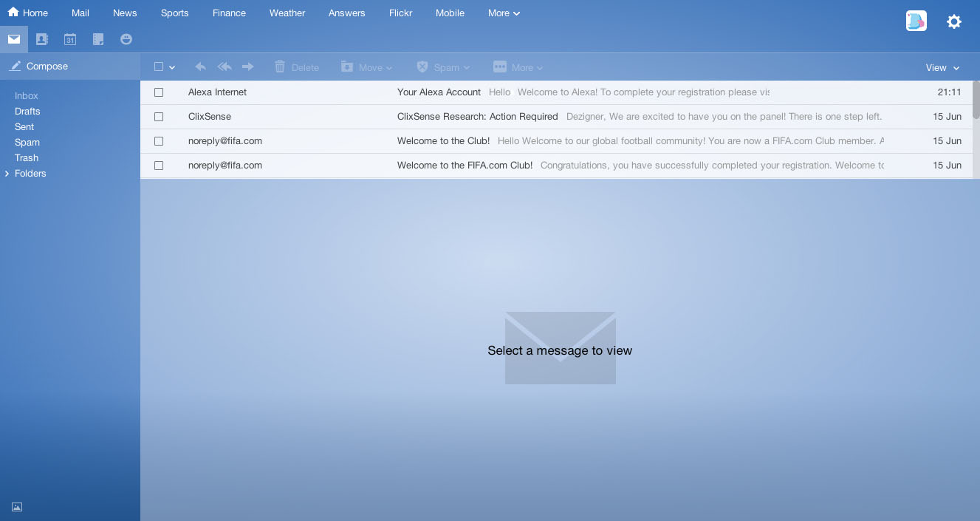Open the Your Alexa Account message

439,92
